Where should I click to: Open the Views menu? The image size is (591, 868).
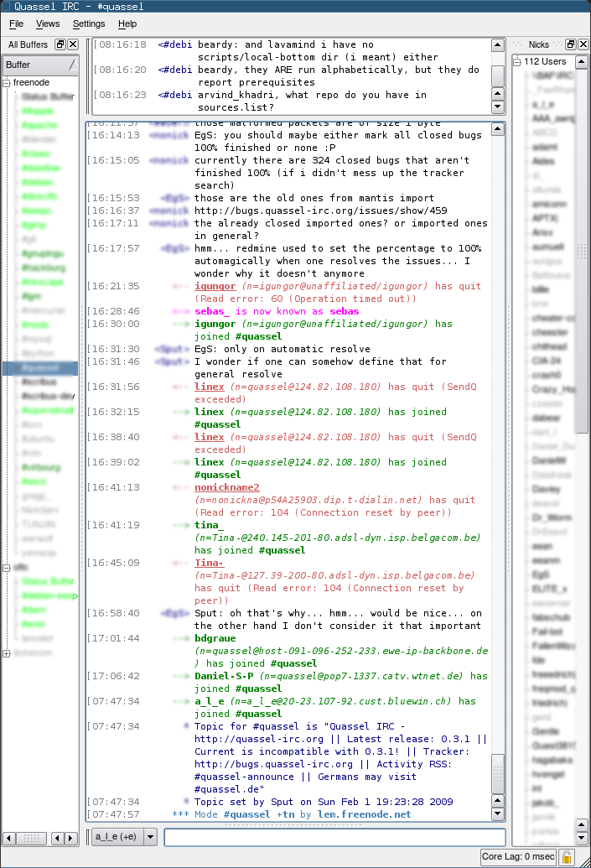tap(48, 23)
